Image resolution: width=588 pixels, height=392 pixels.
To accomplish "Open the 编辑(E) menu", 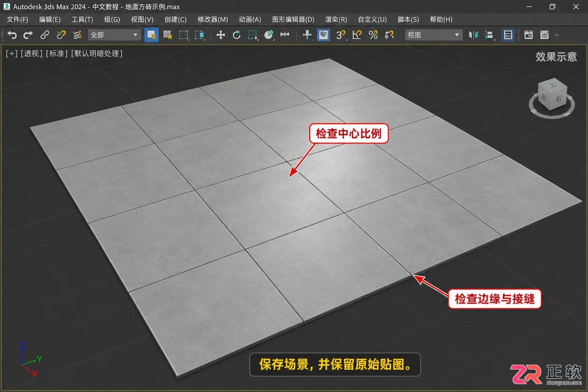I will pyautogui.click(x=50, y=19).
